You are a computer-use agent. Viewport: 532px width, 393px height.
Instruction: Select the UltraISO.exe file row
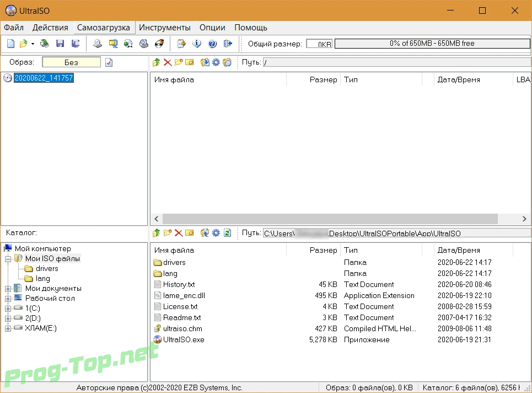pos(341,339)
